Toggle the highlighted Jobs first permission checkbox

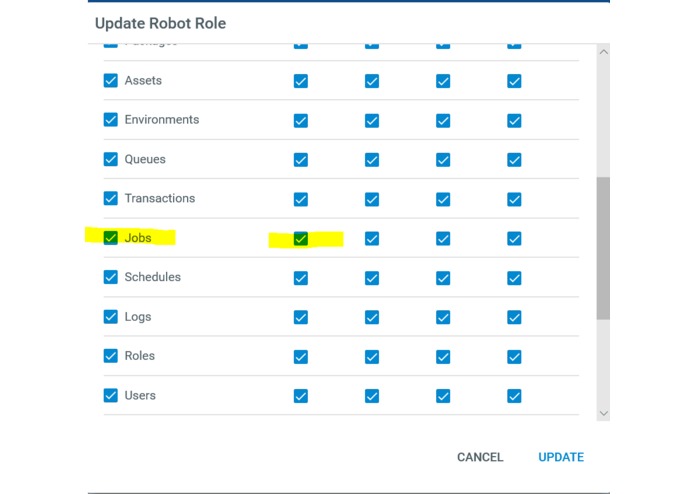301,239
